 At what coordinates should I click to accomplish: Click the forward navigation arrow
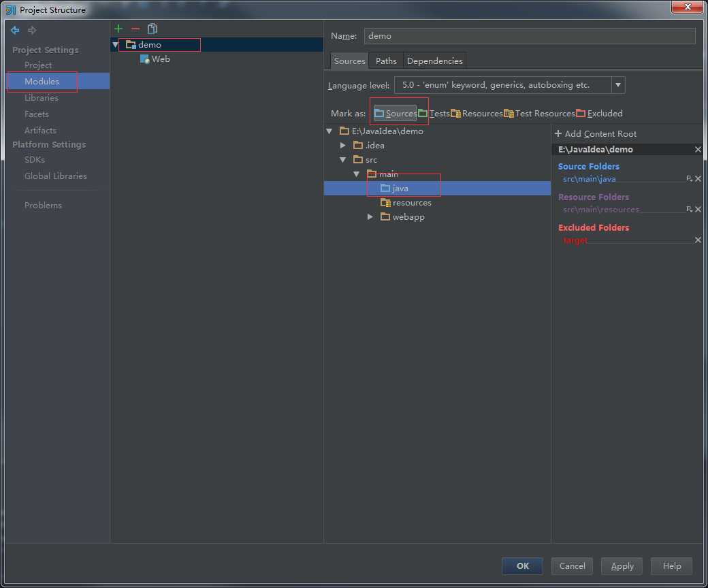[x=31, y=30]
